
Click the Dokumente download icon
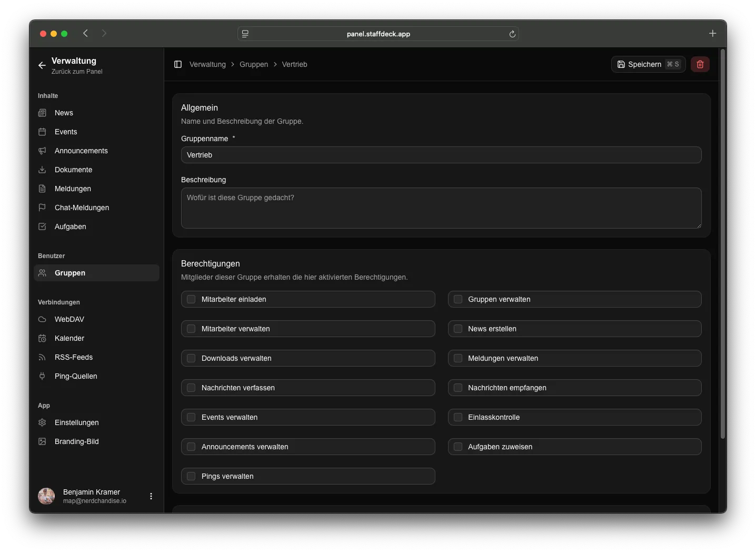[x=42, y=170]
